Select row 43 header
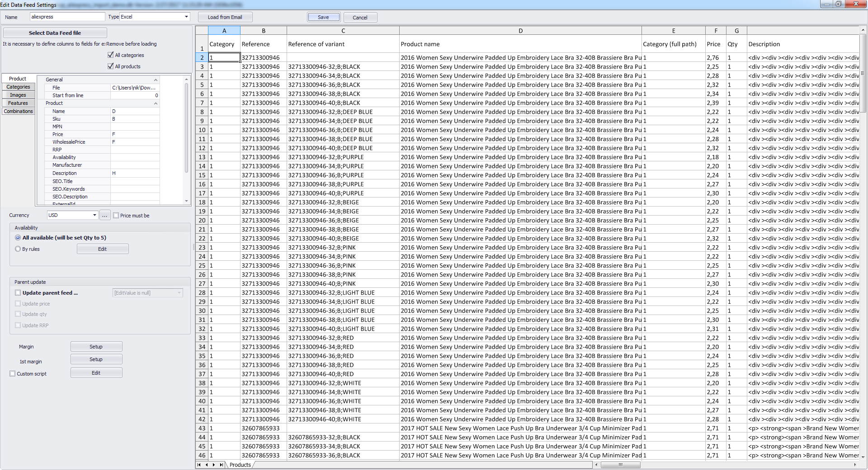The height and width of the screenshot is (470, 868). point(202,428)
